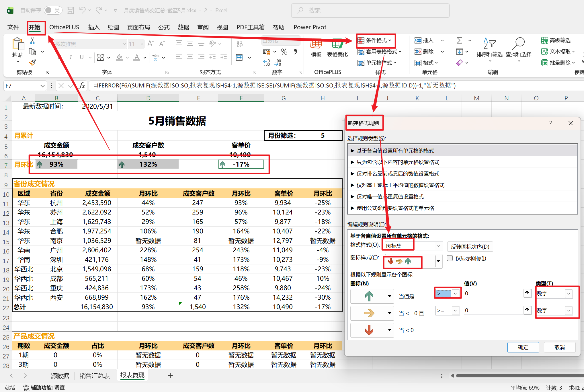584x392 pixels.
Task: Apply percent style with the % icon
Action: coord(284,52)
